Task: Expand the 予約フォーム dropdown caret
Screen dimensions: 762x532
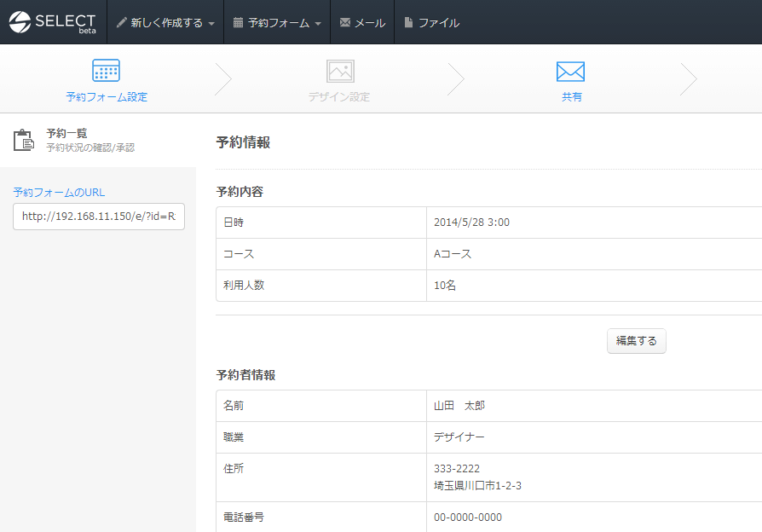Action: pyautogui.click(x=318, y=24)
